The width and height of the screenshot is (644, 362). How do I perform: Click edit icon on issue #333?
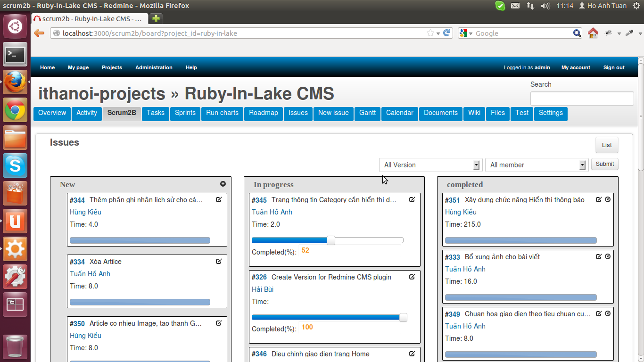(x=599, y=256)
